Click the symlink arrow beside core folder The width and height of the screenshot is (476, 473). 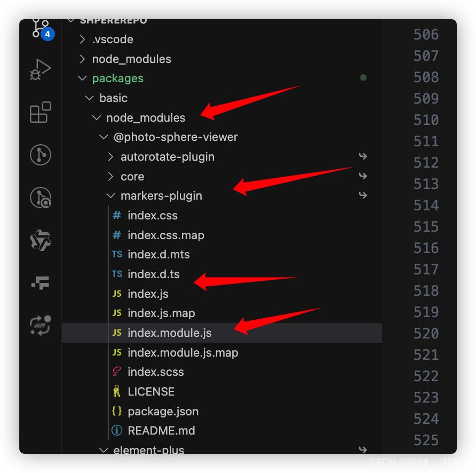(363, 176)
